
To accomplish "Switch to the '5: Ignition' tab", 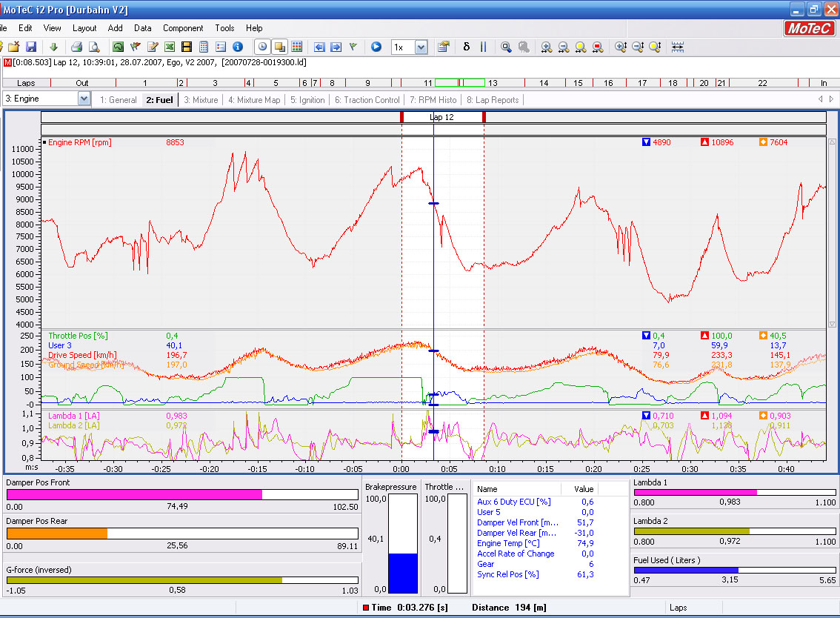I will tap(307, 100).
